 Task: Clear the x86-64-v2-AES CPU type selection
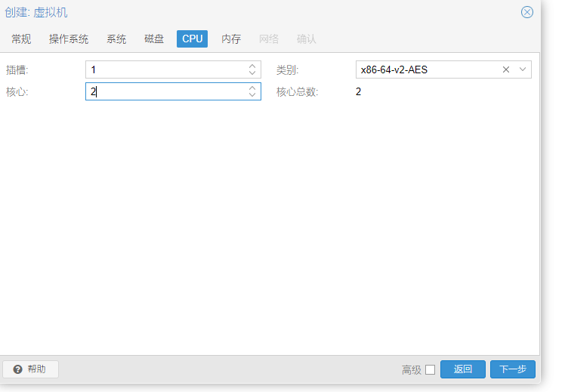506,69
